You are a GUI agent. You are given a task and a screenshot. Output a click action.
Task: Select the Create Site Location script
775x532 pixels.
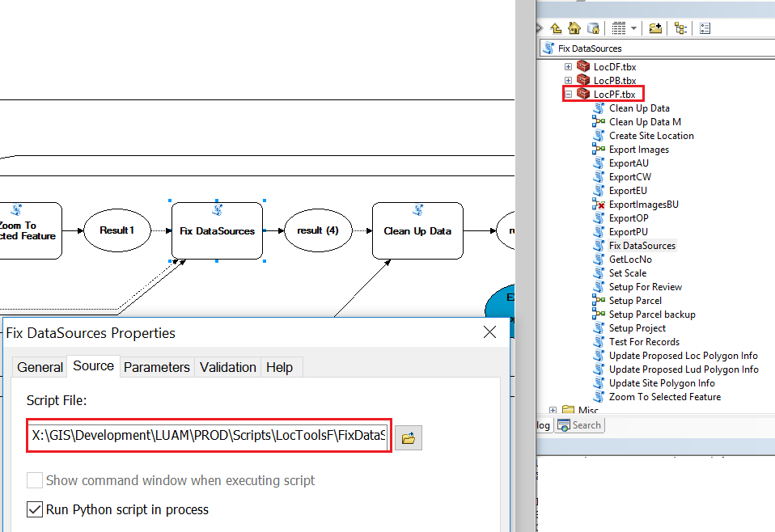coord(651,136)
